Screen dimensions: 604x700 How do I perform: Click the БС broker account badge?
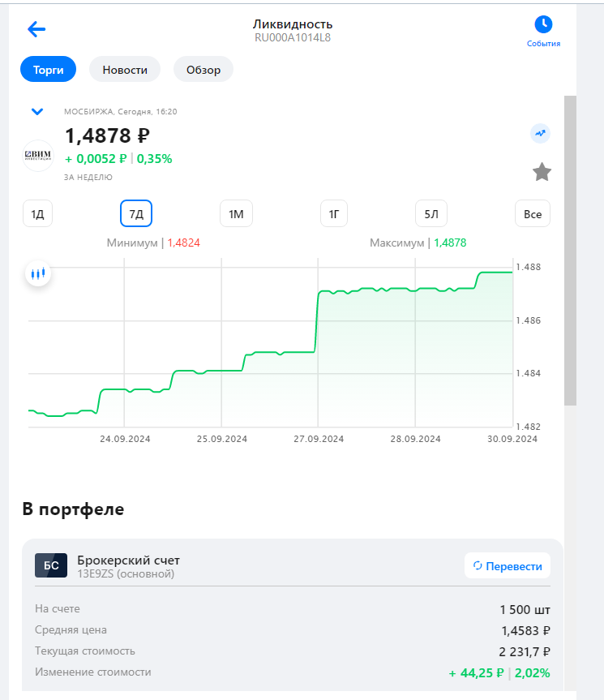click(x=51, y=565)
